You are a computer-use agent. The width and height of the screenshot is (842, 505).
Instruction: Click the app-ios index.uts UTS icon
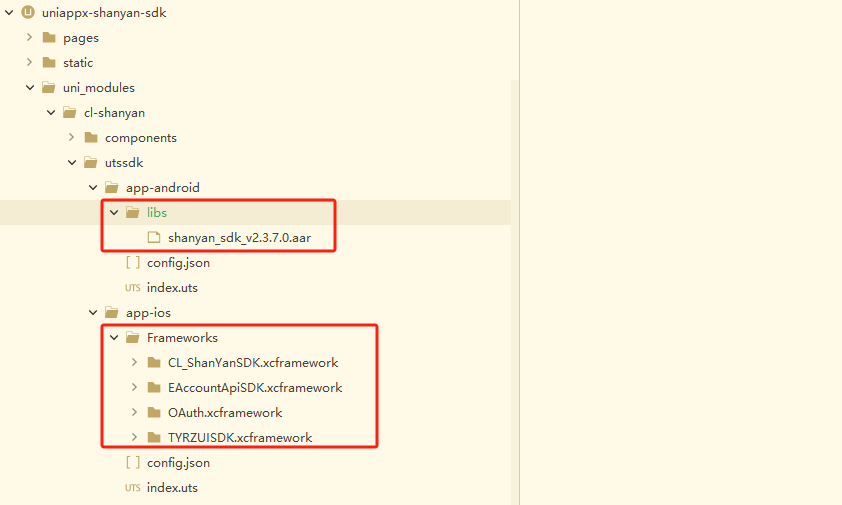(x=133, y=487)
